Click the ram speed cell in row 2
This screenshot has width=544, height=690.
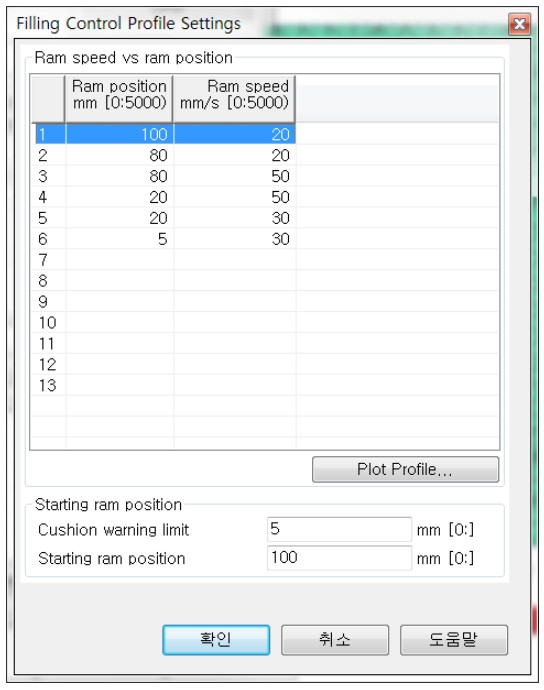tap(235, 155)
